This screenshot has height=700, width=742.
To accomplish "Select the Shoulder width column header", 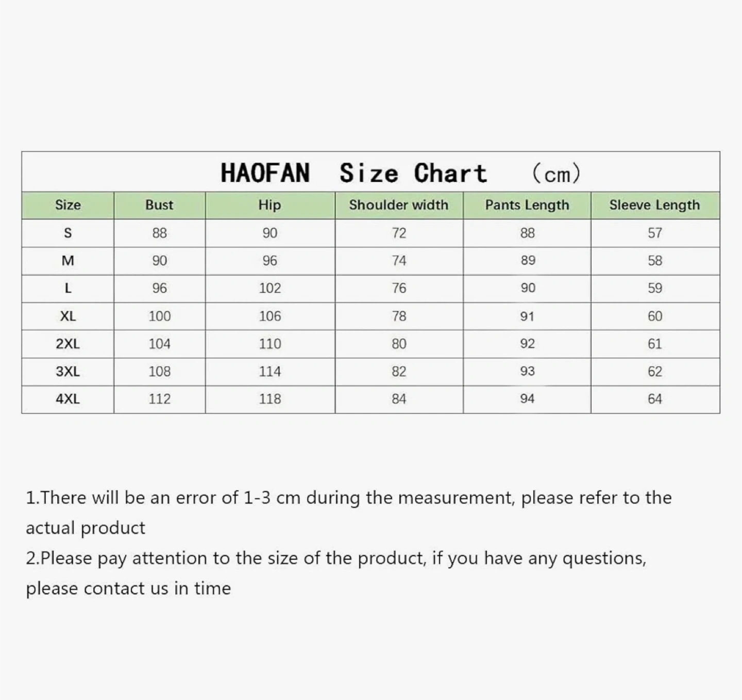I will click(x=398, y=205).
